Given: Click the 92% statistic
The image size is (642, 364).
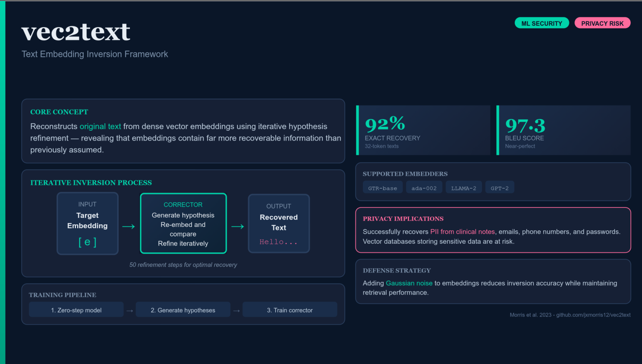Looking at the screenshot, I should tap(385, 124).
